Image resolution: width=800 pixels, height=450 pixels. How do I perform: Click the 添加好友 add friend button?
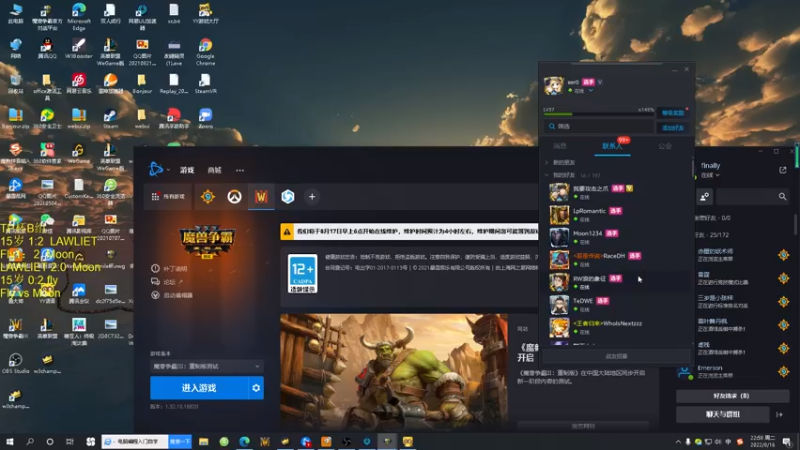click(672, 128)
